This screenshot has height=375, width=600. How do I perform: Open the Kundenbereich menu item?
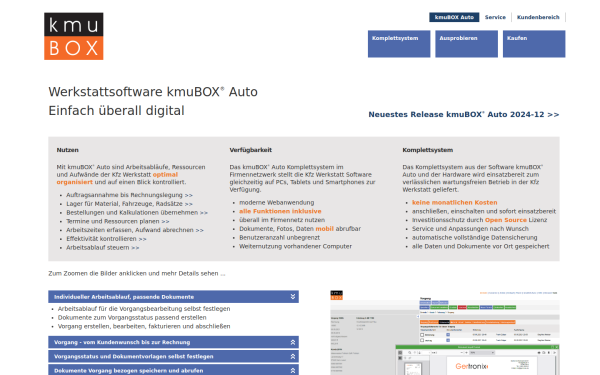538,17
